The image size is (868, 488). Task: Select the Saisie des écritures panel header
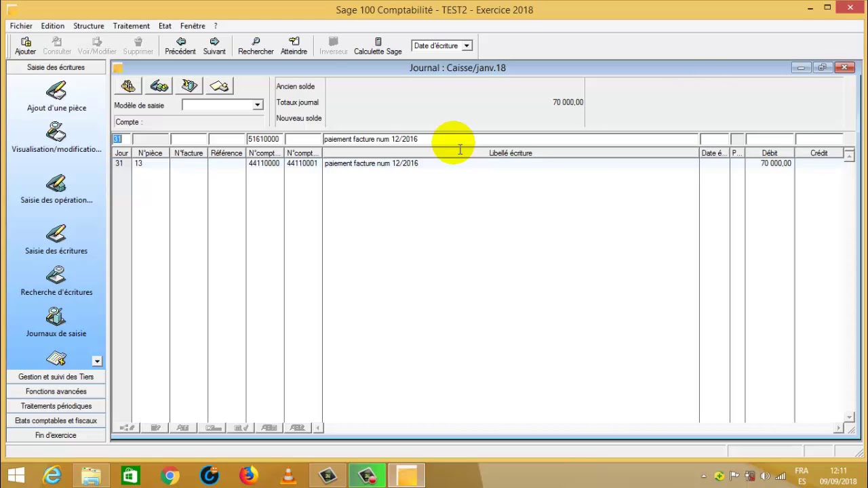point(56,68)
